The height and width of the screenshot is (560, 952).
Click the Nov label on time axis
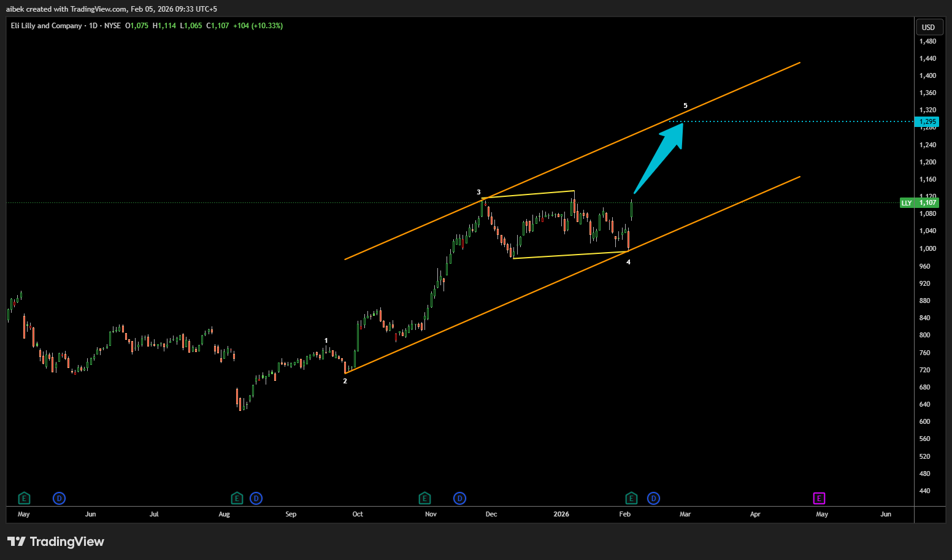point(431,515)
